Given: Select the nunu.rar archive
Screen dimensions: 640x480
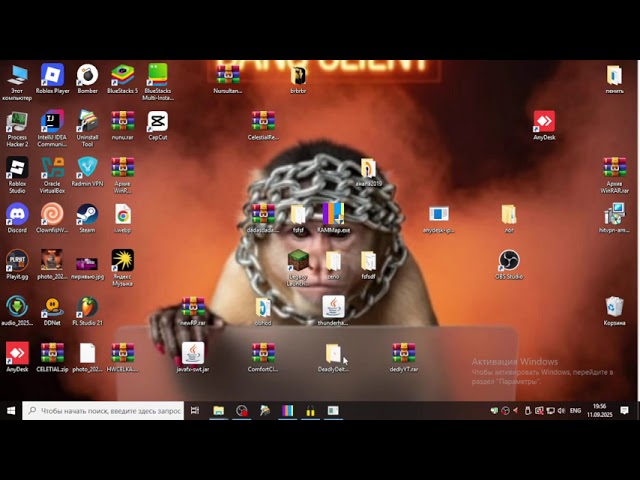Looking at the screenshot, I should pos(122,125).
